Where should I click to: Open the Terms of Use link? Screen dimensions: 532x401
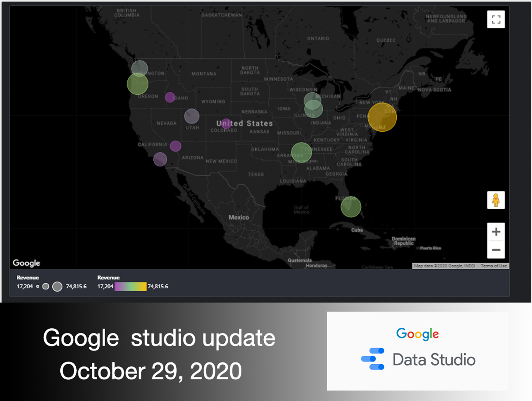[x=493, y=266]
